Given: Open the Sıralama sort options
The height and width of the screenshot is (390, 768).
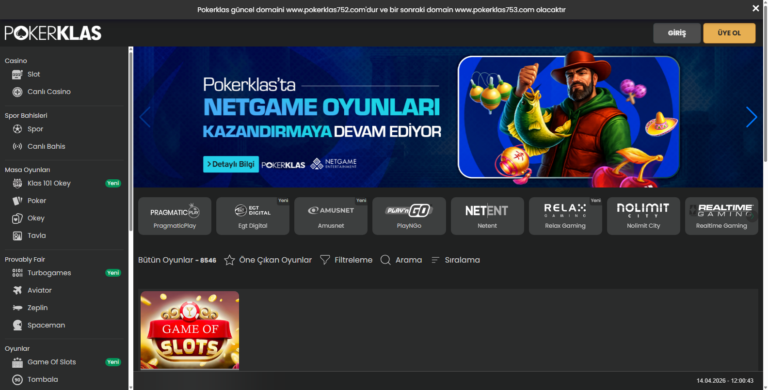Looking at the screenshot, I should click(456, 260).
